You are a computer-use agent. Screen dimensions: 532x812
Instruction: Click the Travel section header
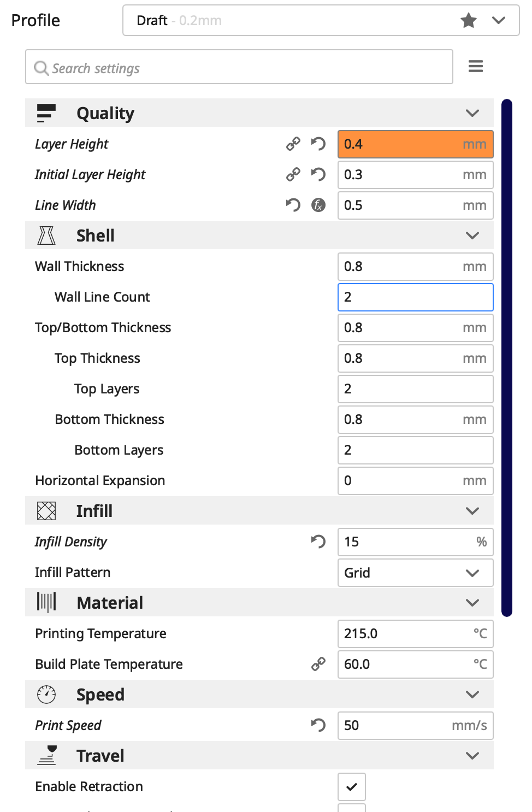[x=259, y=756]
